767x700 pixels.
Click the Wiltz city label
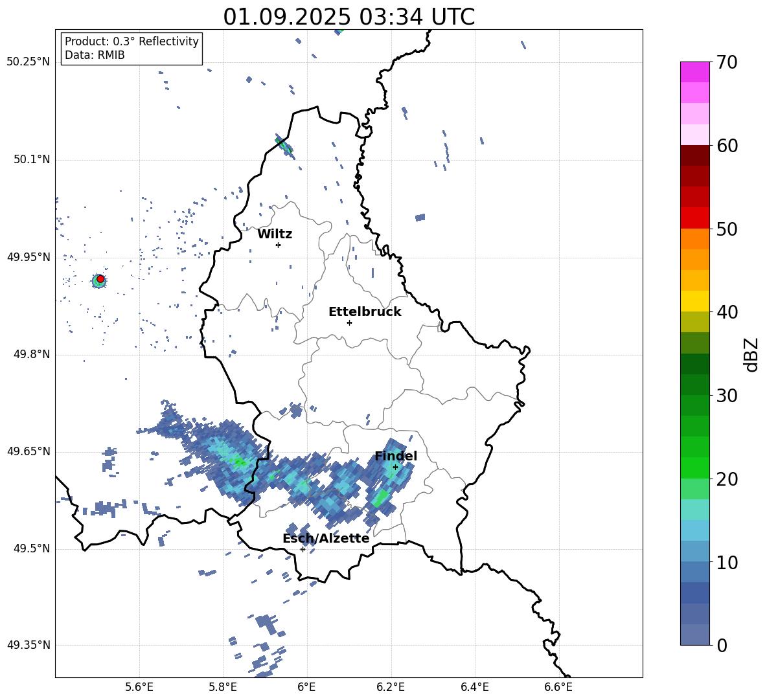click(275, 234)
